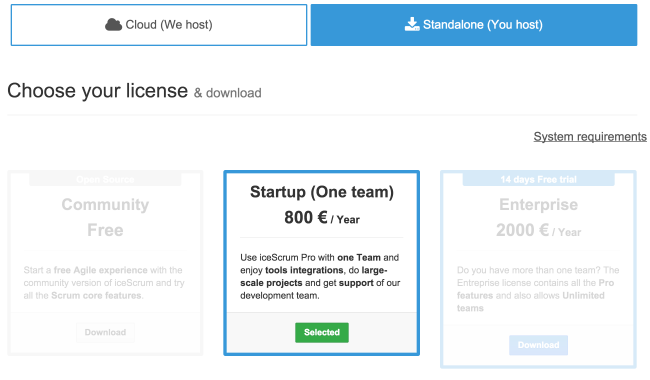Click the Free price on the Community card
Image resolution: width=650 pixels, height=380 pixels.
click(105, 230)
